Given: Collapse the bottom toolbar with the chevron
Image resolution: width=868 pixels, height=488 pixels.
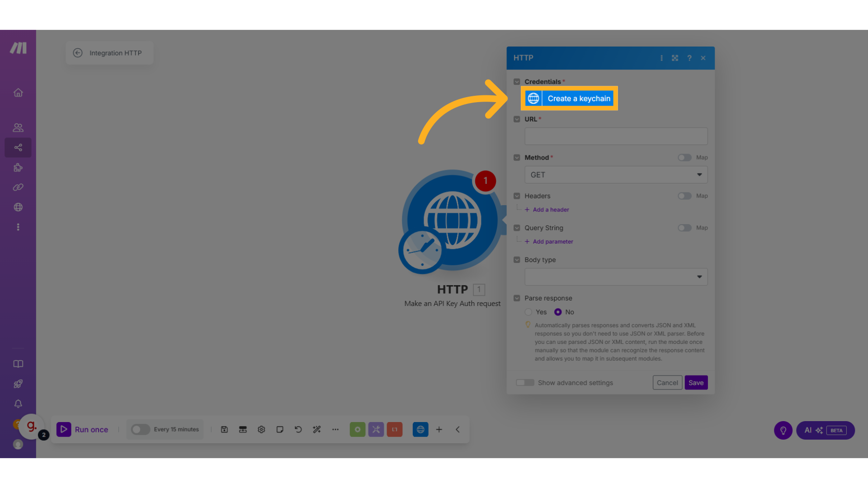Looking at the screenshot, I should tap(458, 430).
